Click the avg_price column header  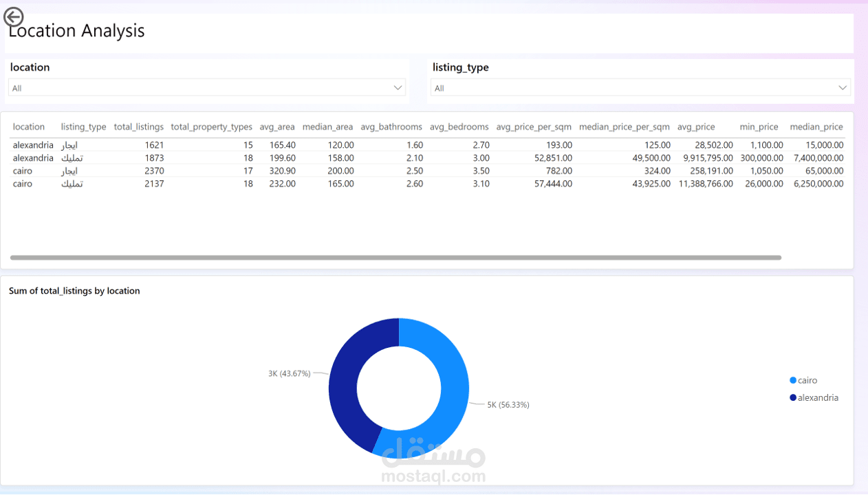696,126
